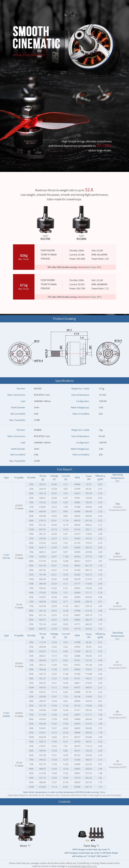This screenshot has width=129, height=868.
Task: Select the Product Drawing section header
Action: (x=64, y=318)
